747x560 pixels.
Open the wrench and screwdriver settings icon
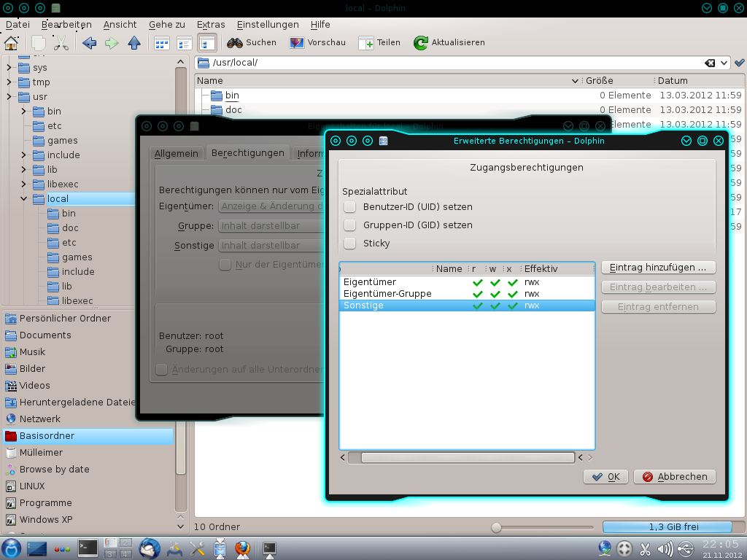(x=197, y=548)
